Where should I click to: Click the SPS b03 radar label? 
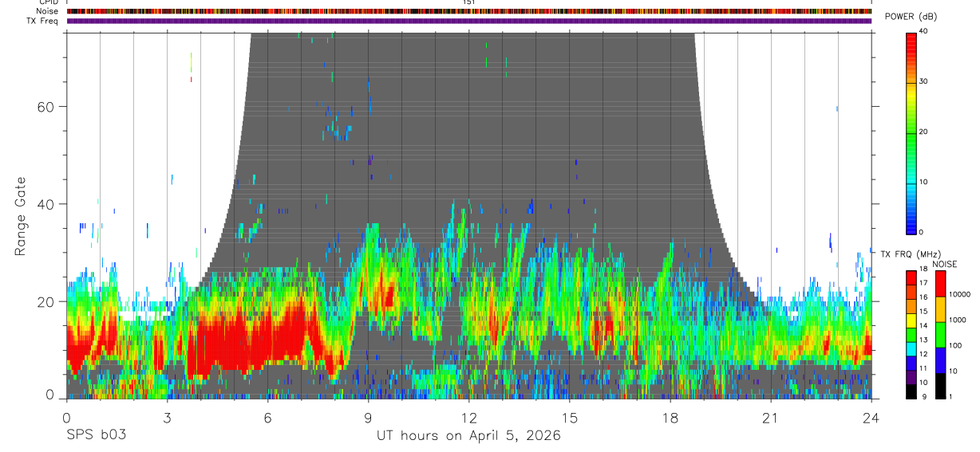[96, 435]
